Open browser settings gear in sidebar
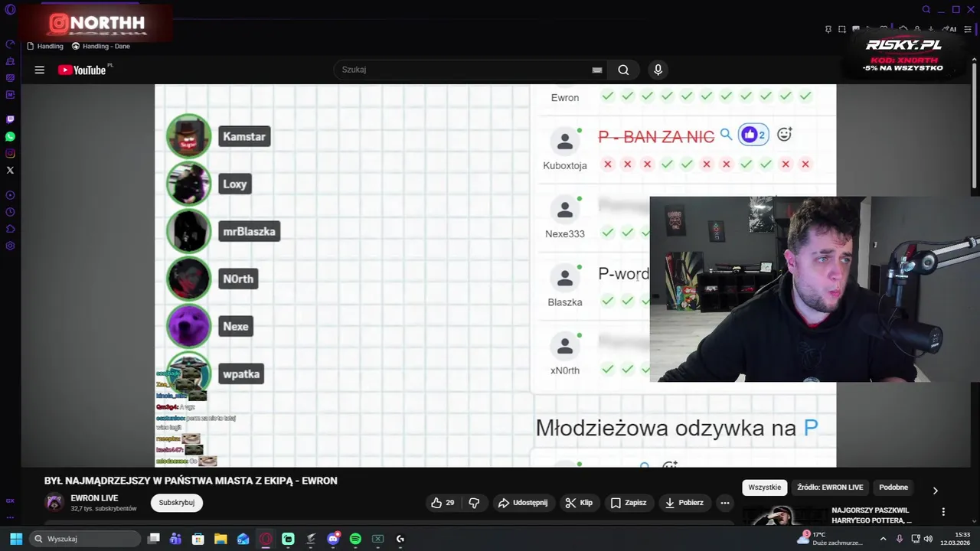The image size is (980, 551). coord(10,246)
